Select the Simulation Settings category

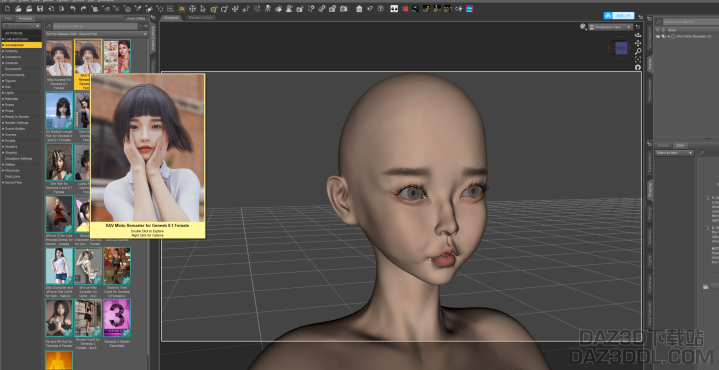pos(21,158)
